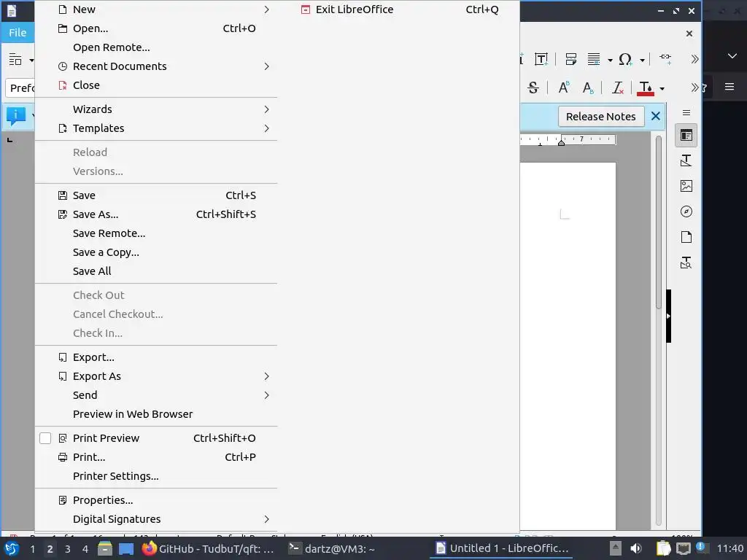747x560 pixels.
Task: Open the sidebar Navigator deck
Action: [686, 211]
